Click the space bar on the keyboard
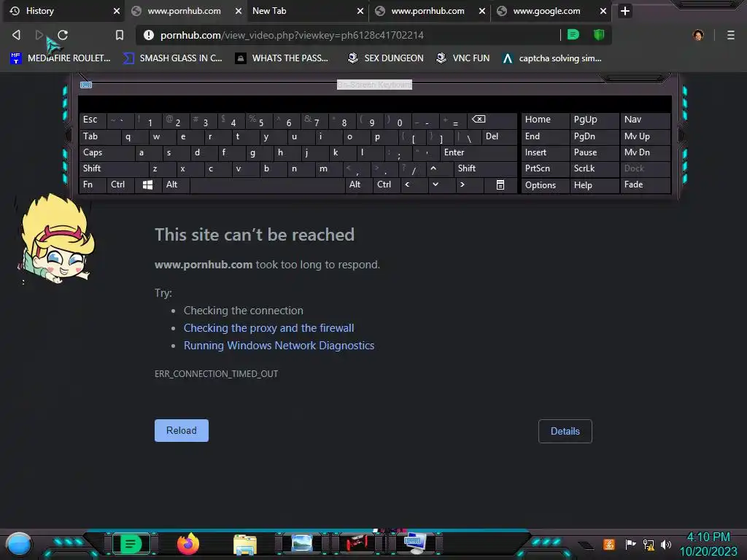747x560 pixels. coord(267,184)
